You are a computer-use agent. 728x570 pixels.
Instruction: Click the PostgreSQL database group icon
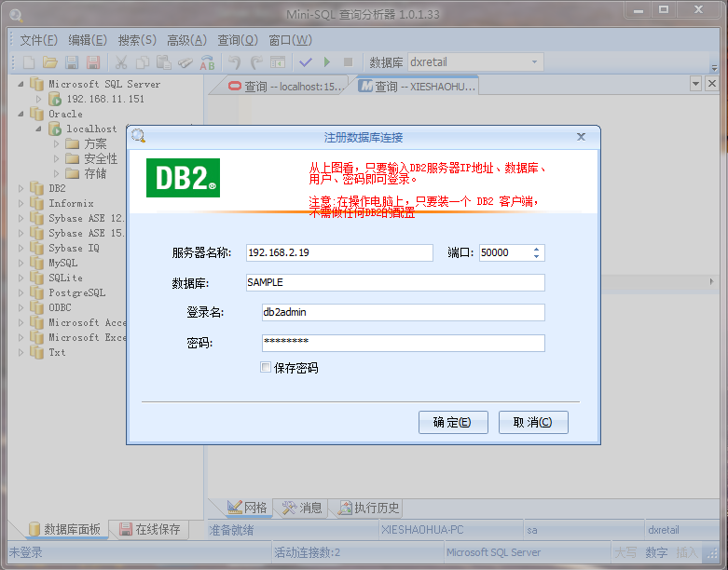[36, 292]
